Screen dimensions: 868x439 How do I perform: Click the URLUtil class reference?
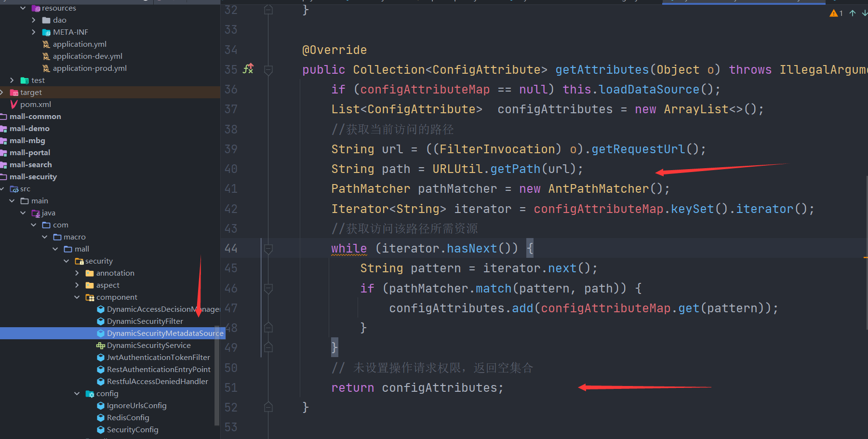point(457,169)
